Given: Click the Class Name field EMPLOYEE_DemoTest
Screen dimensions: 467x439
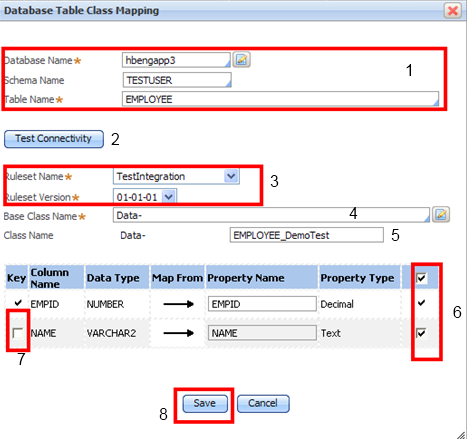Looking at the screenshot, I should point(307,235).
